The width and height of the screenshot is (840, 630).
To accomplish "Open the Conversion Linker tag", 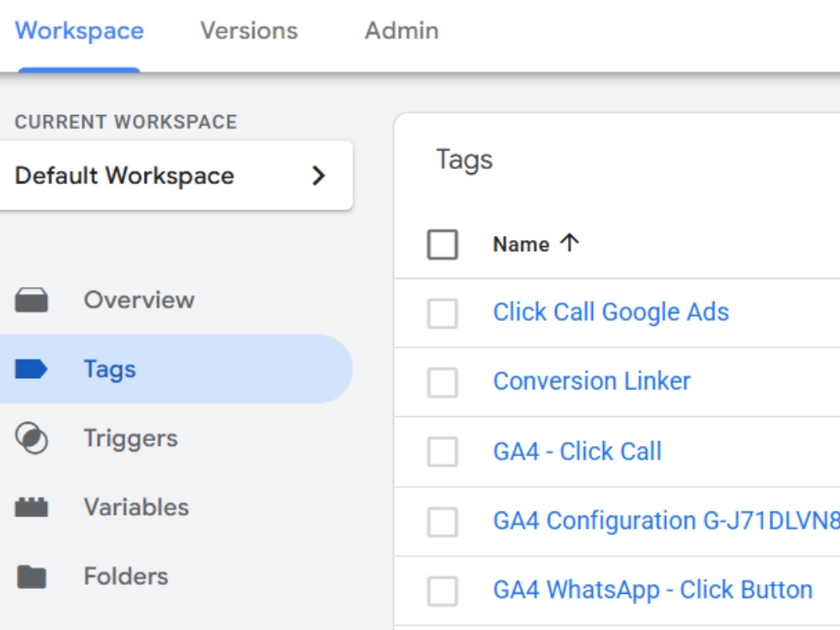I will pos(592,381).
